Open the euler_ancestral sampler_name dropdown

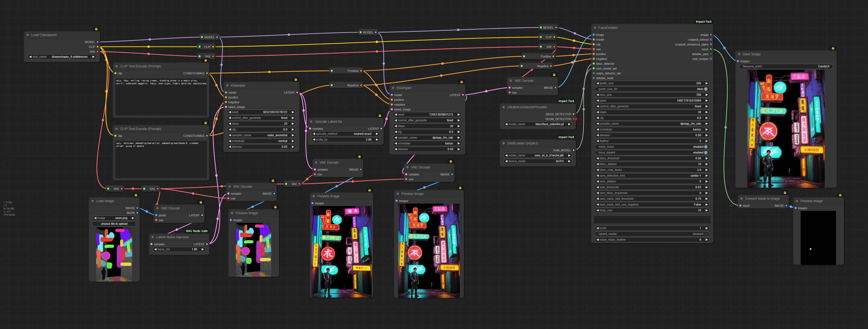coord(277,135)
